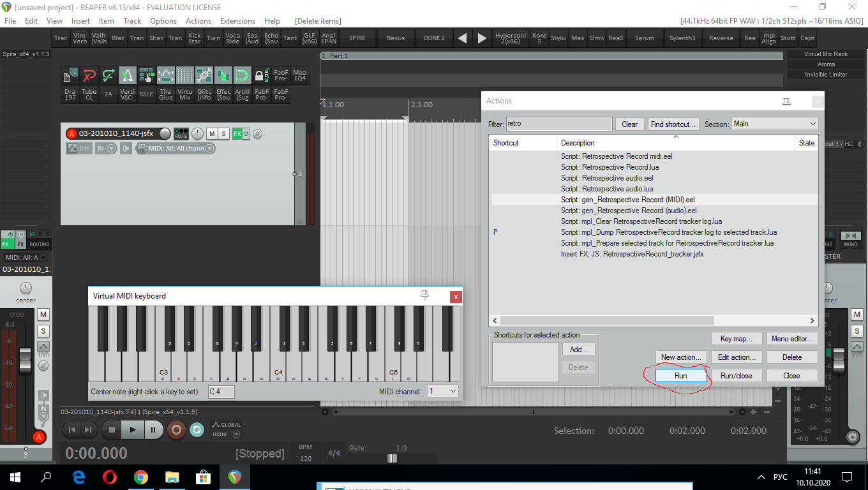Screen dimensions: 868x490
Task: Open the track envelope trim button
Action: 80,149
